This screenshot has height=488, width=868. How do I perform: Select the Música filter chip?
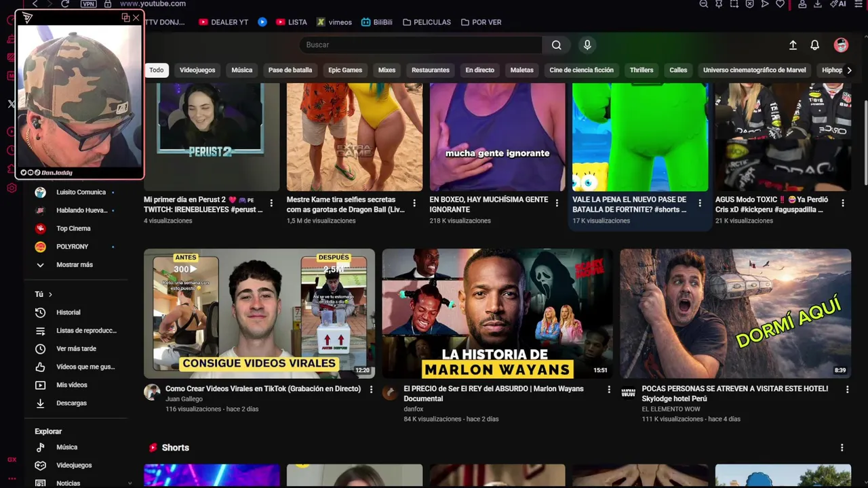click(242, 70)
